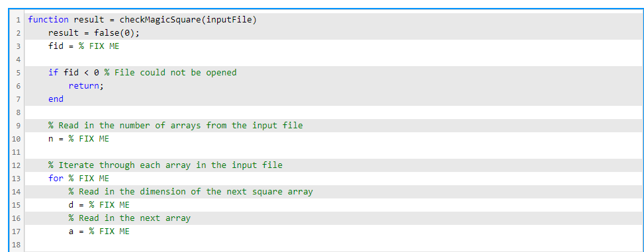The height and width of the screenshot is (252, 644).
Task: Click the comment 'File could not be opened'
Action: [x=171, y=73]
